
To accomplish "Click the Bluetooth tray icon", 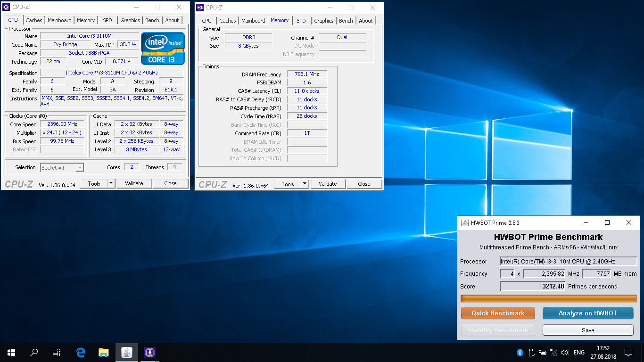I will click(520, 352).
